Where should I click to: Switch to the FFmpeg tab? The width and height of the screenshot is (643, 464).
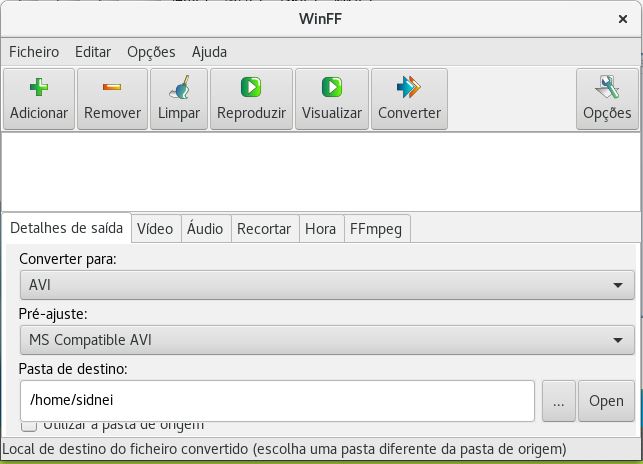[x=376, y=229]
